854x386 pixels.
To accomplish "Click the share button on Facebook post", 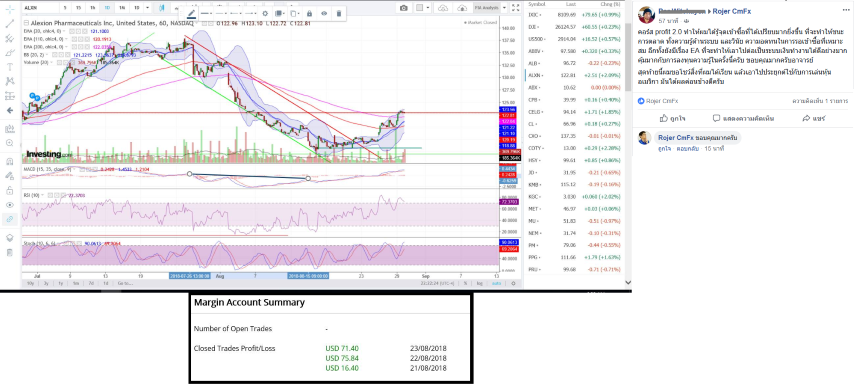I will point(814,118).
